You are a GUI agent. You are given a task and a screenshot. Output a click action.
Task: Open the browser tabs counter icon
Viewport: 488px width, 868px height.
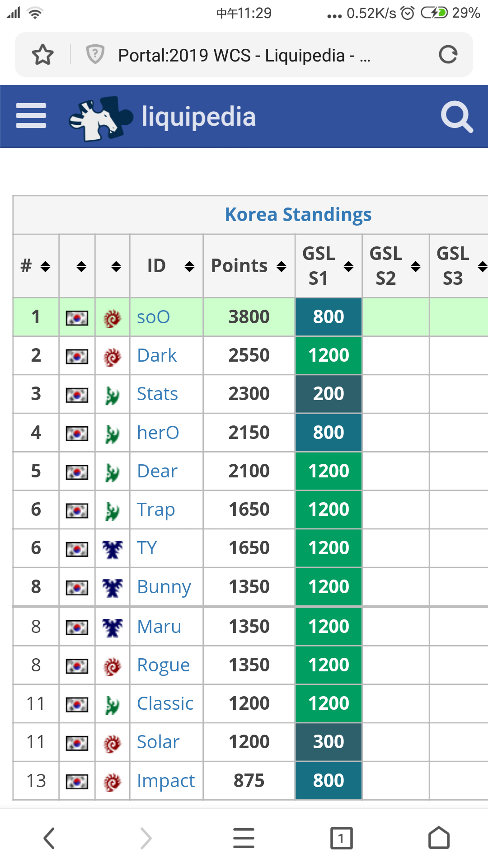341,839
